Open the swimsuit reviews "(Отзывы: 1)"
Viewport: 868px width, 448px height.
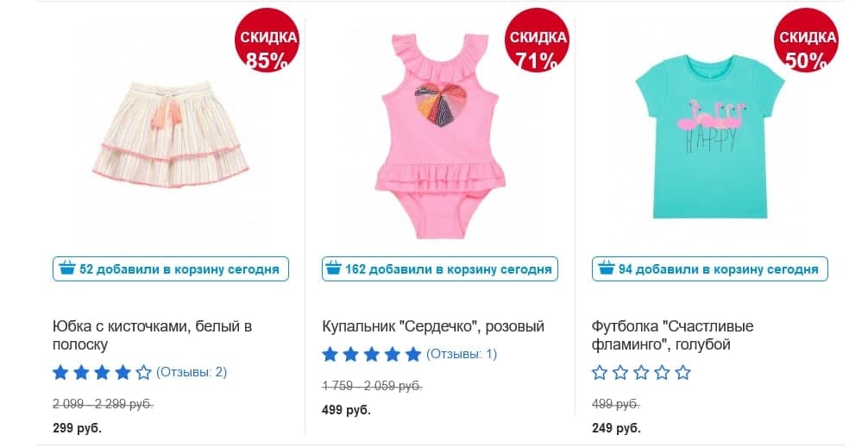click(x=462, y=354)
